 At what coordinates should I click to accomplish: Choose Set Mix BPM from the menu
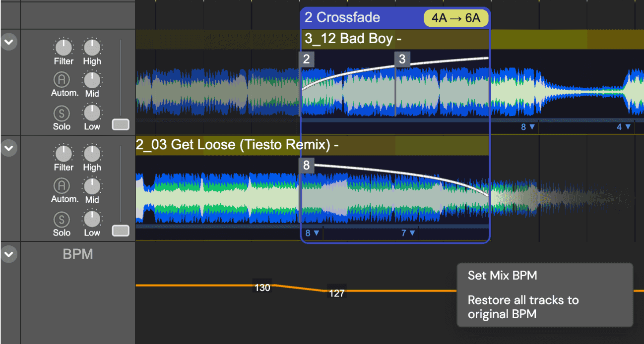(x=503, y=276)
